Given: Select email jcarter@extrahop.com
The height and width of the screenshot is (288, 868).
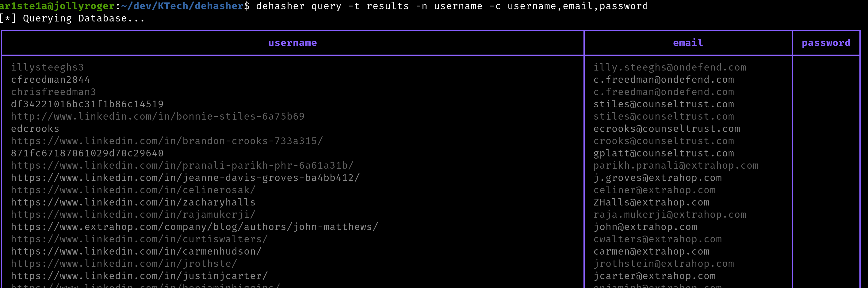Looking at the screenshot, I should (654, 276).
